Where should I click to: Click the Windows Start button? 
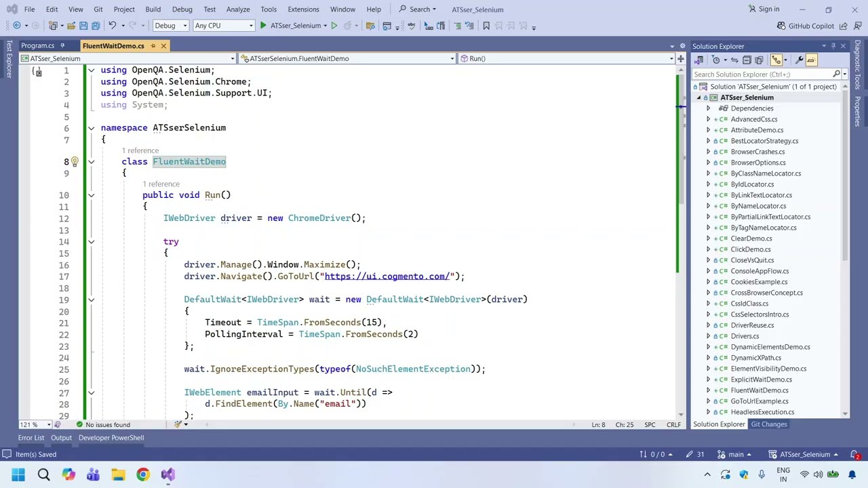(18, 474)
